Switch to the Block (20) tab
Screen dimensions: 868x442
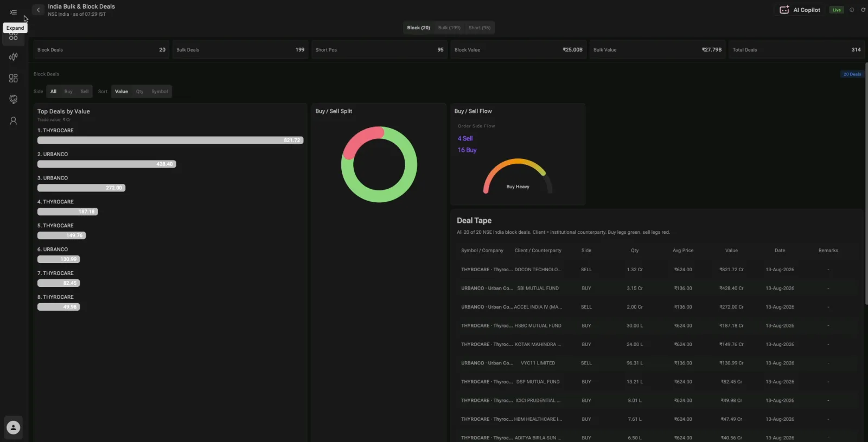point(418,28)
